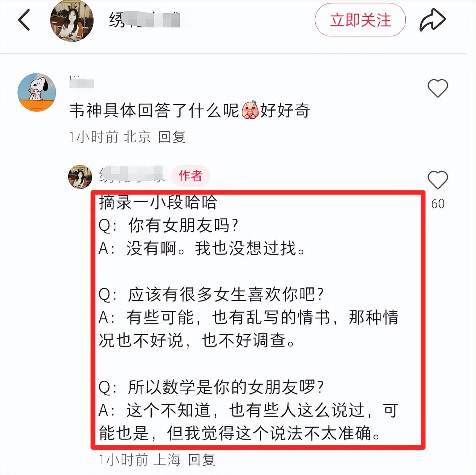Like the author's reply with 60 likes
Image resolution: width=476 pixels, height=475 pixels.
[x=438, y=180]
